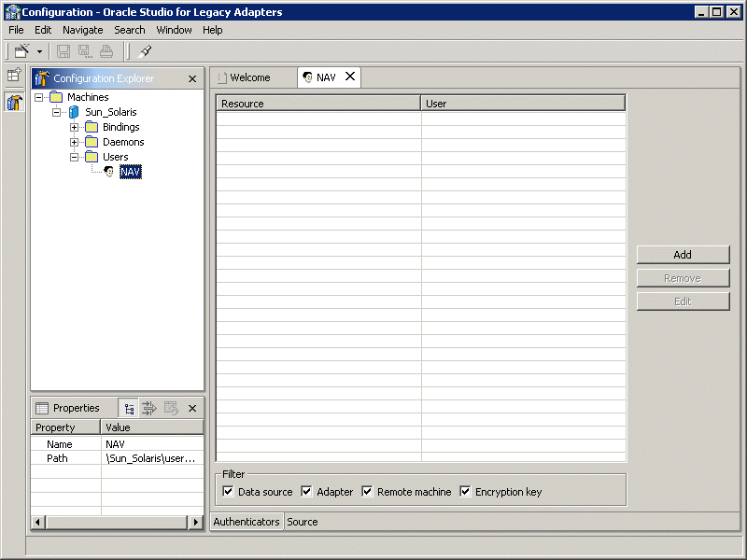Click the Properties panel title icon
The height and width of the screenshot is (560, 747).
click(42, 408)
